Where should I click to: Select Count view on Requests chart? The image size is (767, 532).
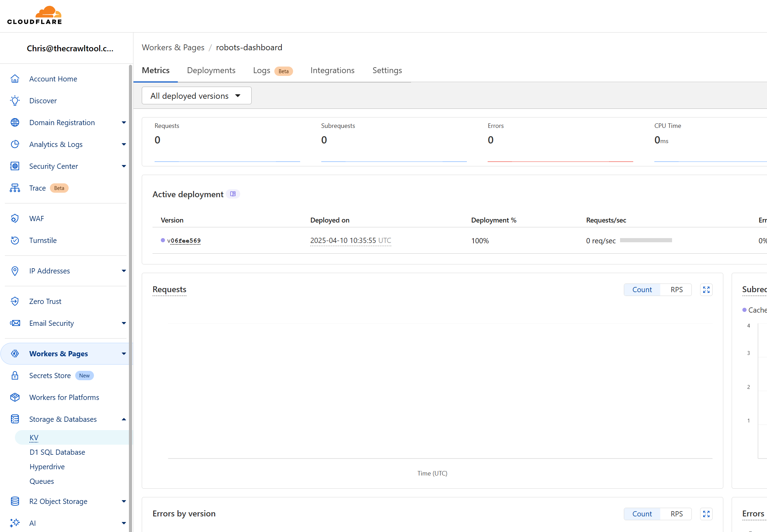[642, 290]
